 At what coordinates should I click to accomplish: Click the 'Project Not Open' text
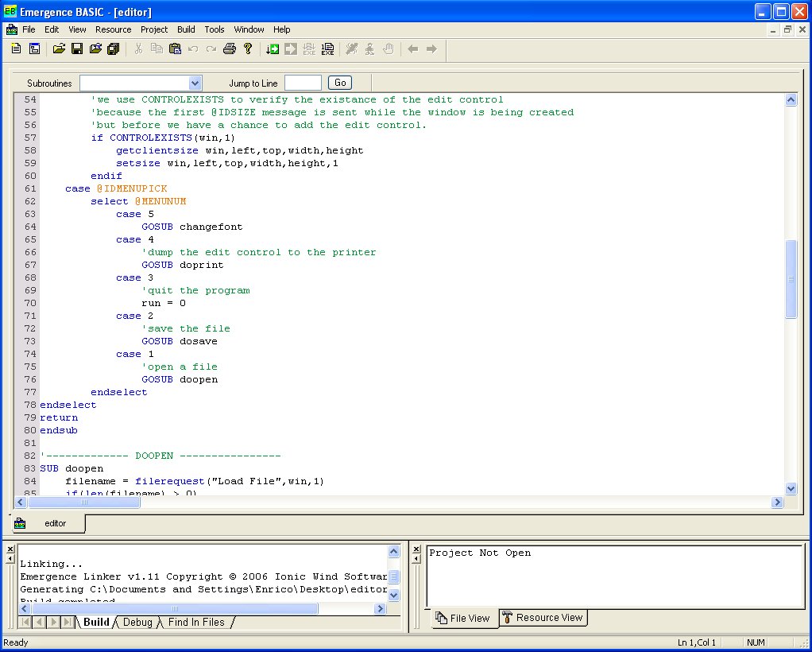[x=480, y=553]
